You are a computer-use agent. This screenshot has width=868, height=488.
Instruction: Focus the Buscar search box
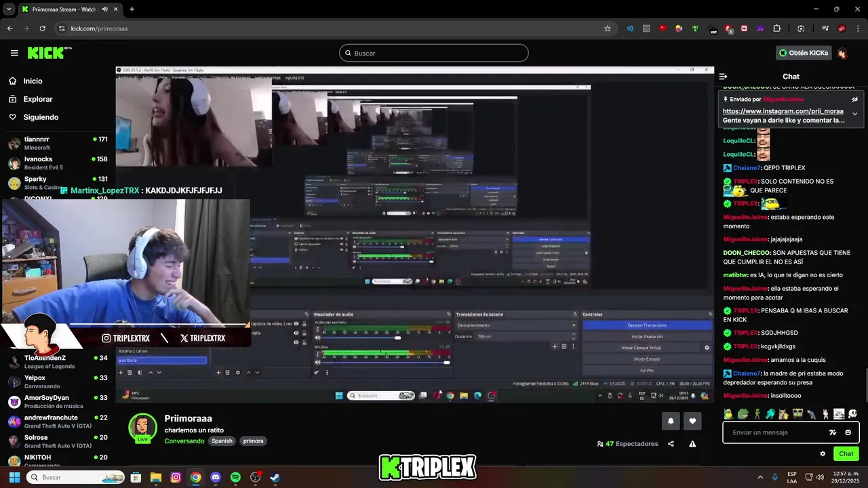pos(434,53)
